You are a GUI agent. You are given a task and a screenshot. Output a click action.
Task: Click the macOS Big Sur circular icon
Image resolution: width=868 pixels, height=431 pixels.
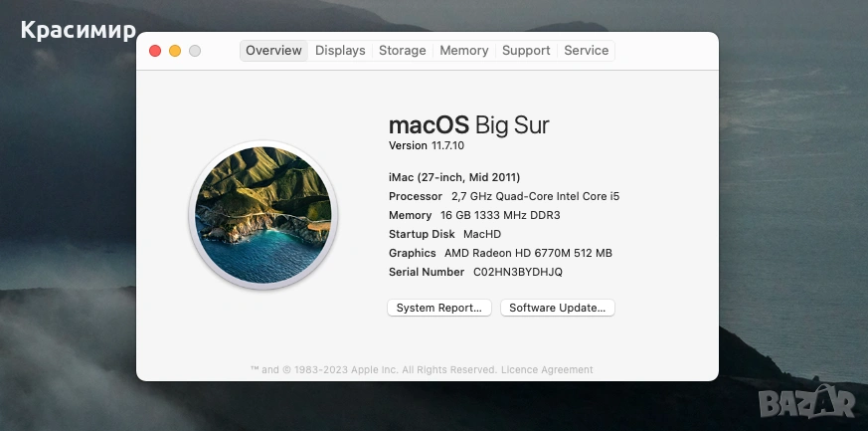point(262,216)
